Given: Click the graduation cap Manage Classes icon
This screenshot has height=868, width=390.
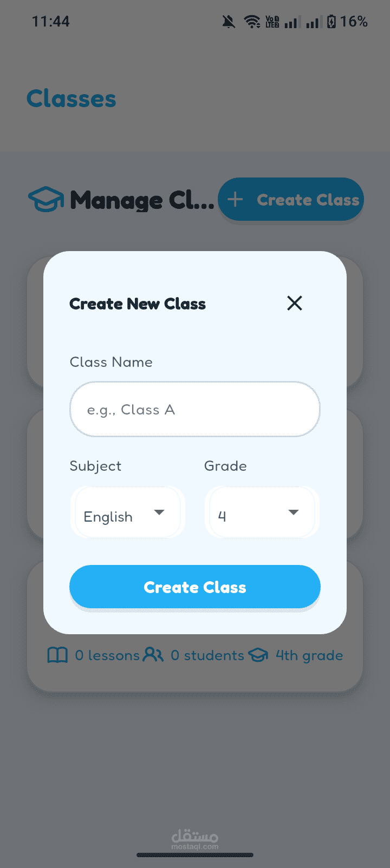Looking at the screenshot, I should 45,200.
